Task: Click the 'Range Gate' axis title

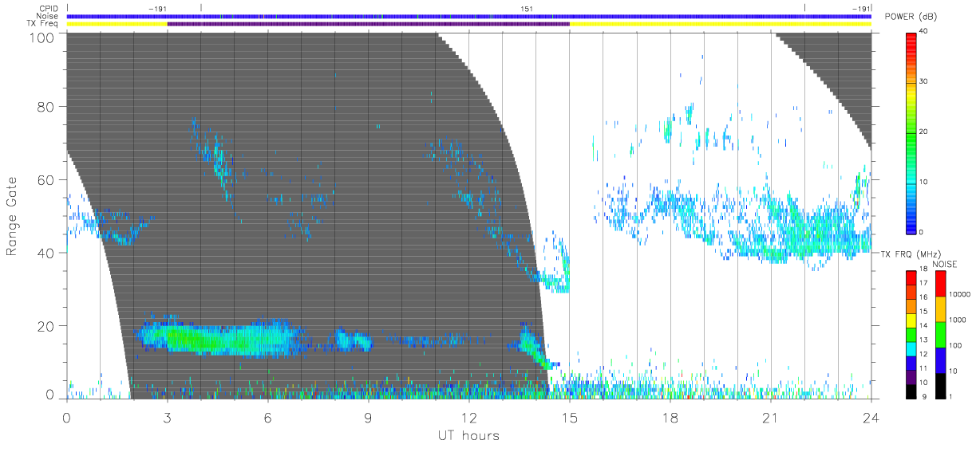Action: [x=12, y=216]
